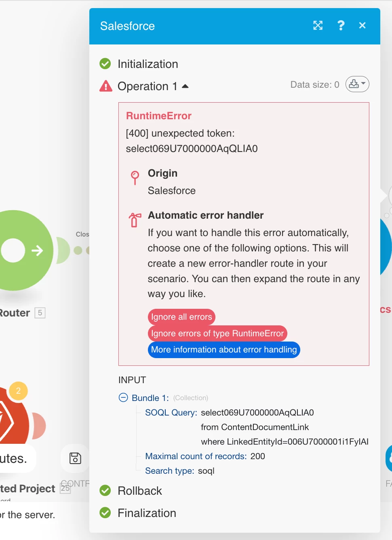Viewport: 392px width, 540px height.
Task: Click the SOQL query value select069U7000000AqQLIA0
Action: click(257, 413)
